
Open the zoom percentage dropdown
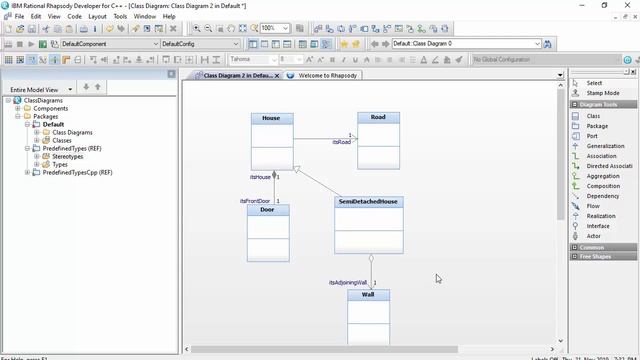286,28
